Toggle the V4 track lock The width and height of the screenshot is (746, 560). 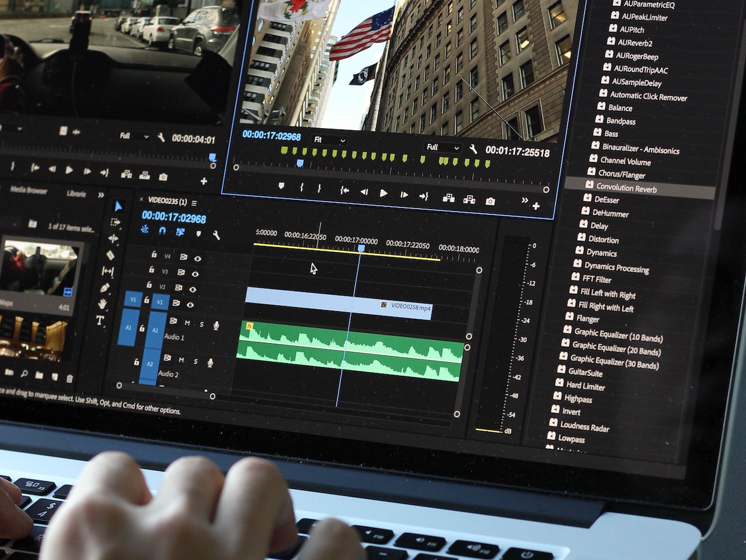click(x=154, y=255)
